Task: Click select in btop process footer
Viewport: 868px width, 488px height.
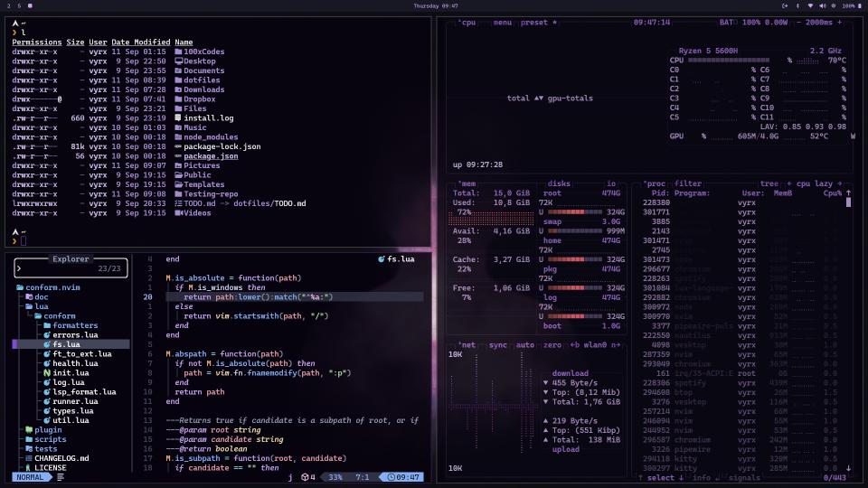Action: pyautogui.click(x=660, y=477)
